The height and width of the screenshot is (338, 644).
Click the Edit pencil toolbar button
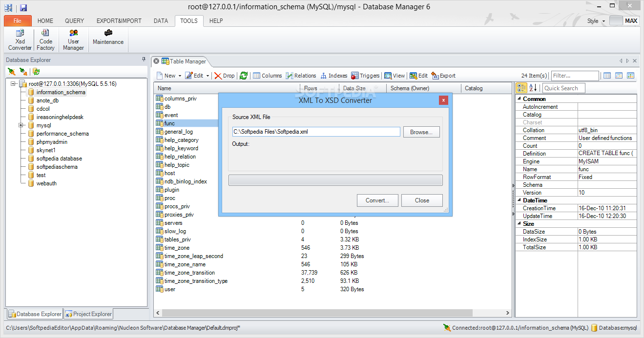[194, 76]
